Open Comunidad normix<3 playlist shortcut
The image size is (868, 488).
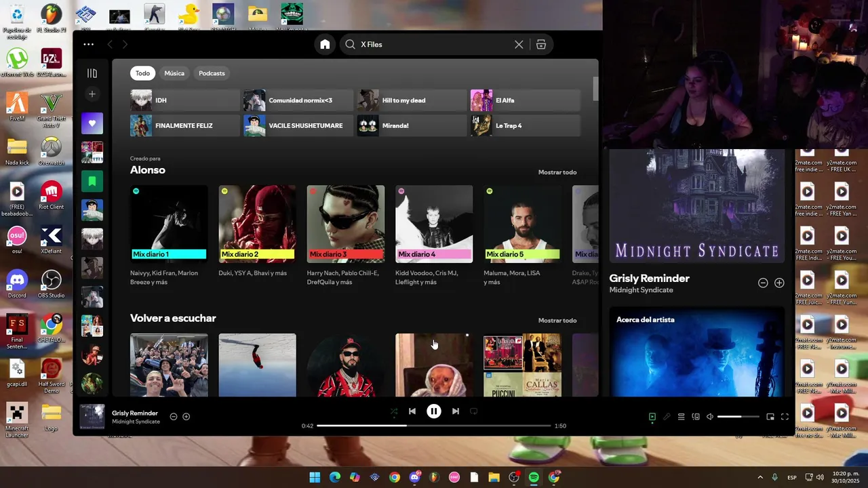(x=298, y=100)
